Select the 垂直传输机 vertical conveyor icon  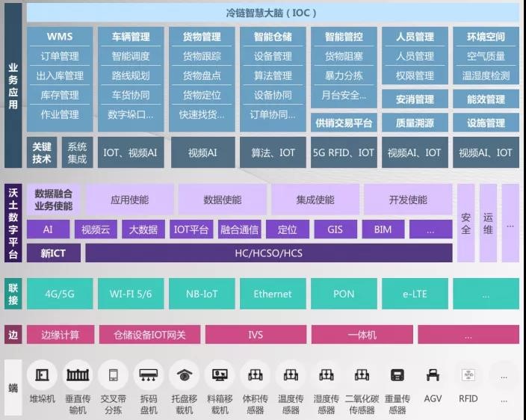point(78,375)
